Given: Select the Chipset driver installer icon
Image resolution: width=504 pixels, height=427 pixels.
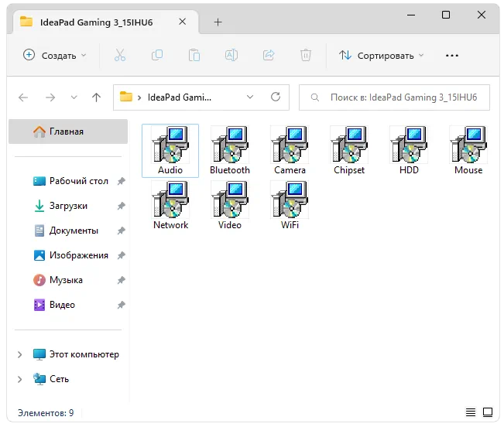Looking at the screenshot, I should coord(349,145).
